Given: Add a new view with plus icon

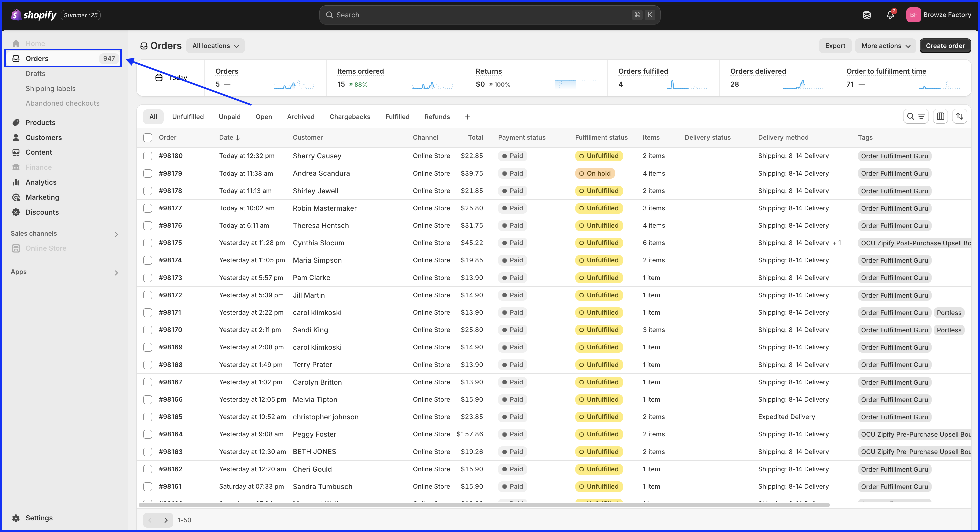Looking at the screenshot, I should pyautogui.click(x=467, y=117).
